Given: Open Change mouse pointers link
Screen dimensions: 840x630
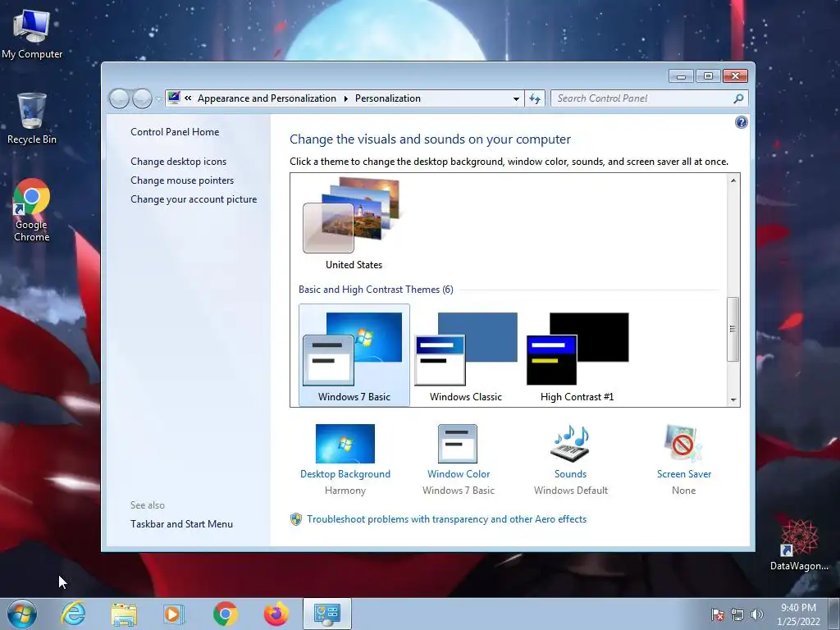Looking at the screenshot, I should click(x=182, y=180).
